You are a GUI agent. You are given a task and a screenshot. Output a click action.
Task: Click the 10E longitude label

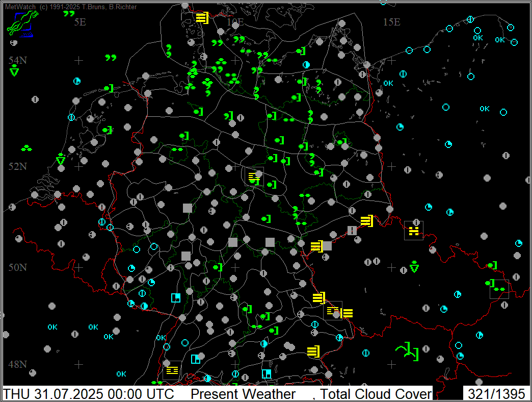pyautogui.click(x=235, y=22)
